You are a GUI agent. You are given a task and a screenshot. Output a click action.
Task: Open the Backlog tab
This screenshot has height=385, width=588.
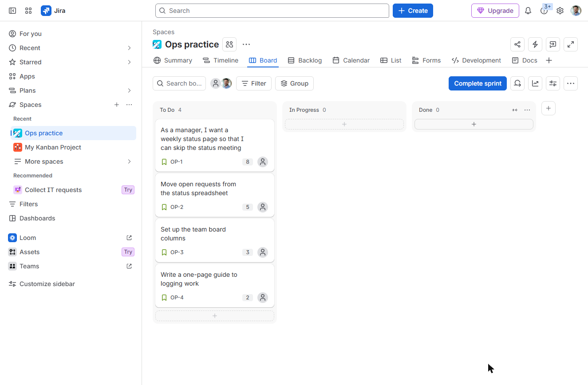pos(304,60)
